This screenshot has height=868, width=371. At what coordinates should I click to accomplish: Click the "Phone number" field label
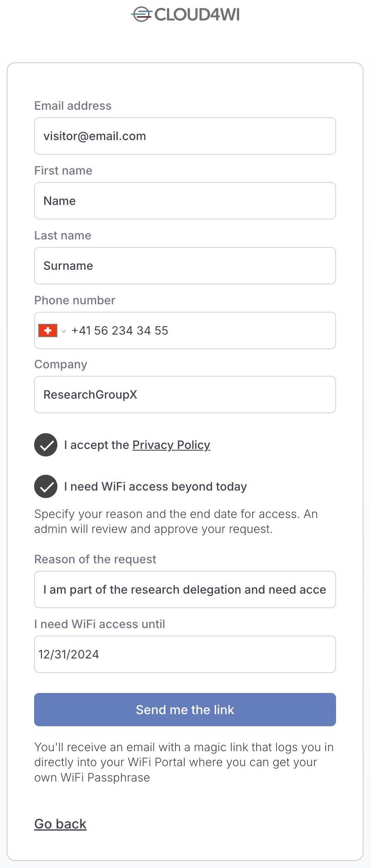point(75,300)
